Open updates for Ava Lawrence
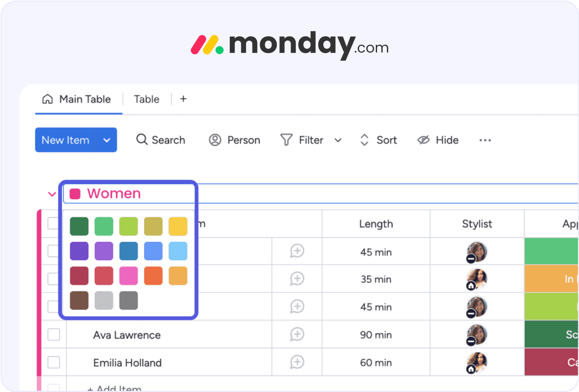579x392 pixels. (297, 334)
